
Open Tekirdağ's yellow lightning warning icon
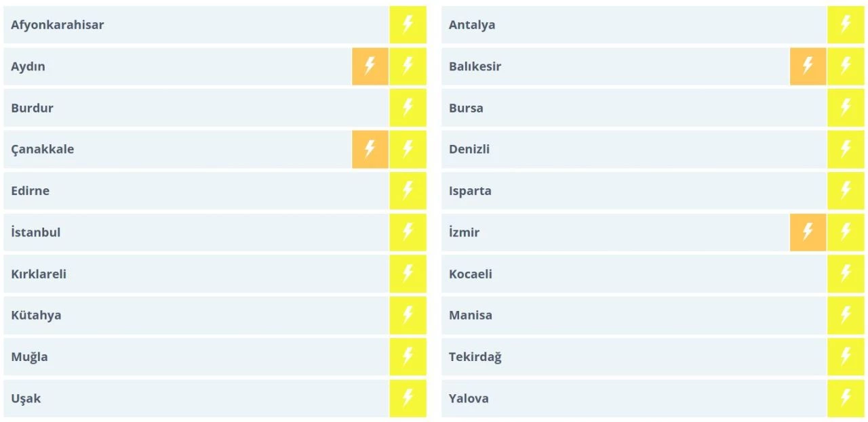click(x=846, y=357)
